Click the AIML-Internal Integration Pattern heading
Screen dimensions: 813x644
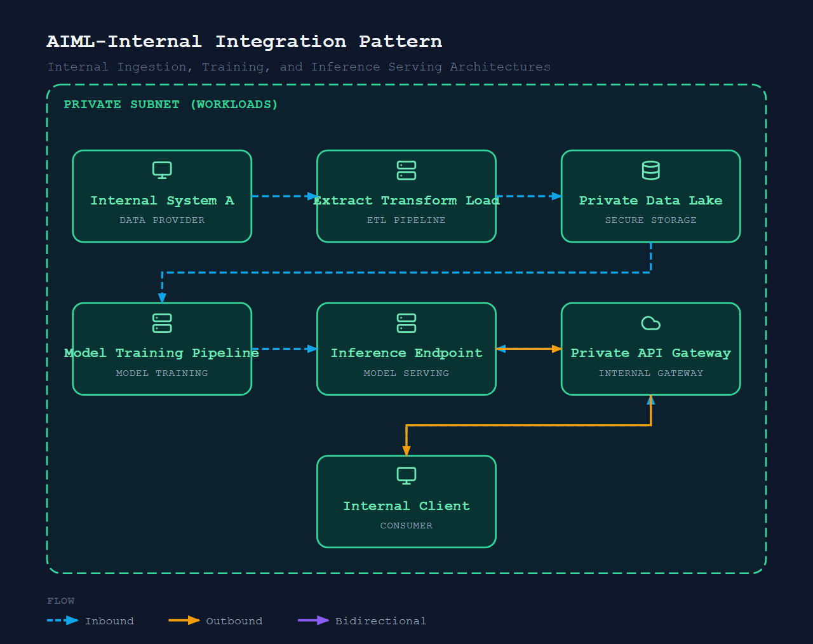pos(245,42)
